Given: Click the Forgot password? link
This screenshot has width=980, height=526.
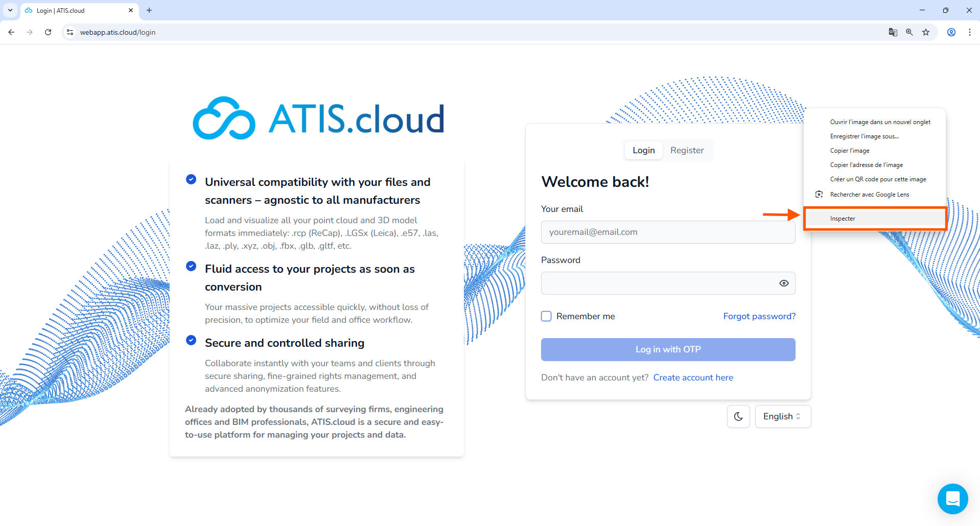Looking at the screenshot, I should click(x=759, y=316).
